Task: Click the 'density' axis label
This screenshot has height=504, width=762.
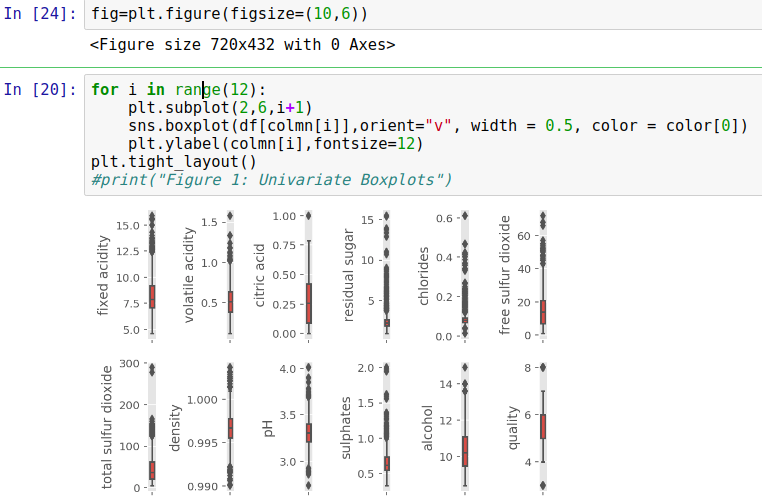Action: pos(175,428)
